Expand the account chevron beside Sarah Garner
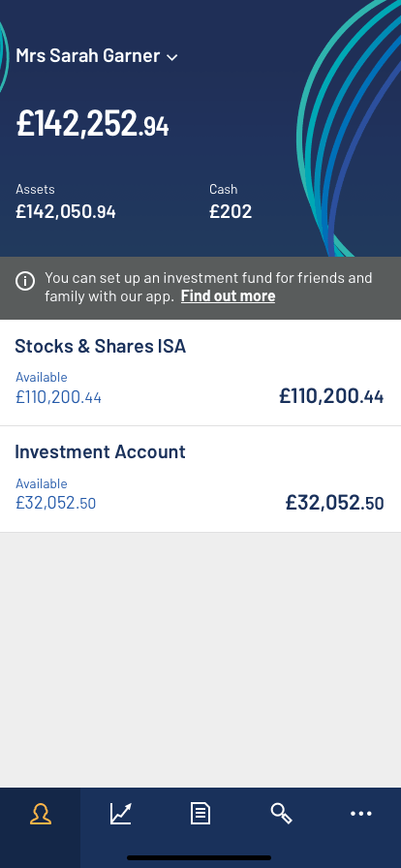The width and height of the screenshot is (401, 868). click(172, 57)
